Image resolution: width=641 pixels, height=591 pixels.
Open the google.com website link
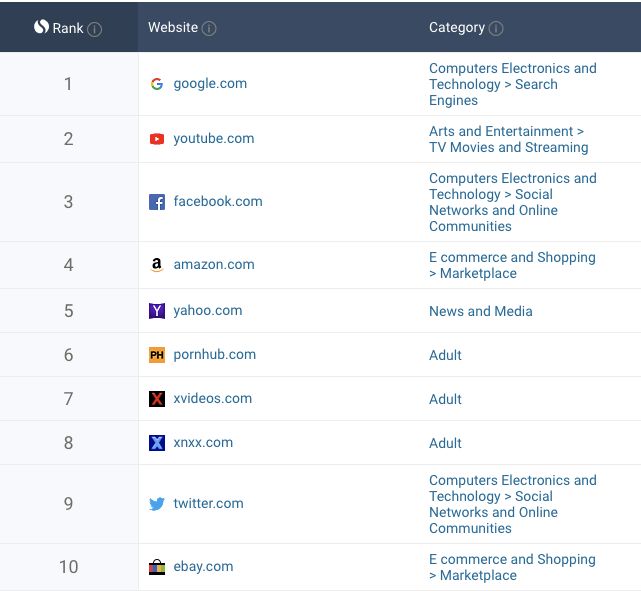click(210, 84)
